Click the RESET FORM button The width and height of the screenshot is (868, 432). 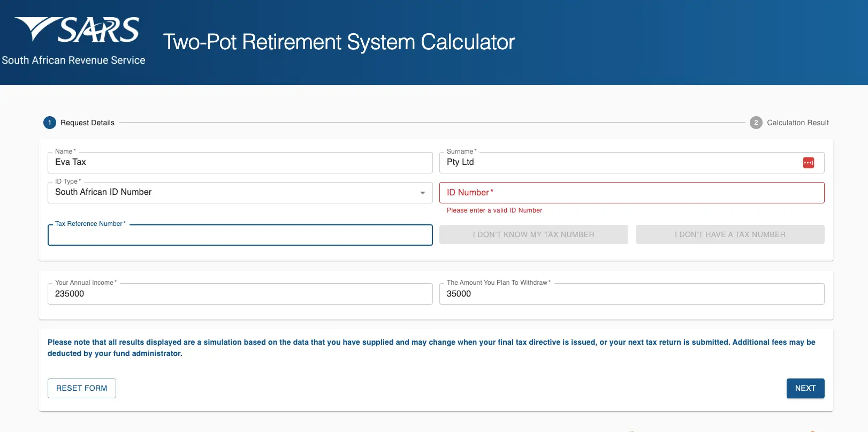coord(82,388)
